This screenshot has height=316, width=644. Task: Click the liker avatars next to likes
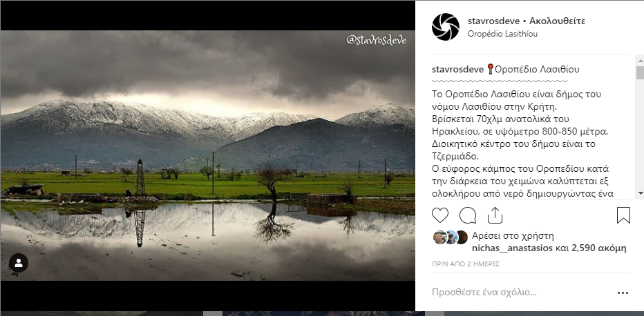[x=451, y=237]
